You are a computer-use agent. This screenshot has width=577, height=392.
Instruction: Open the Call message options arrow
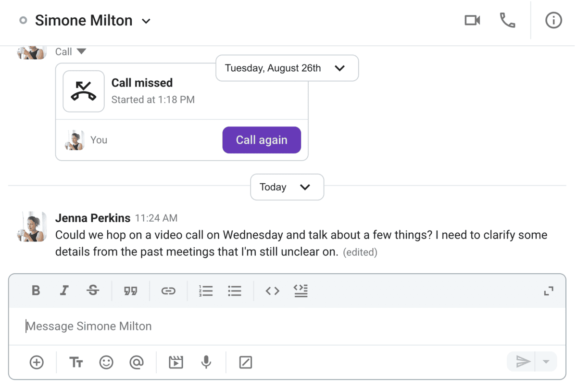[83, 51]
